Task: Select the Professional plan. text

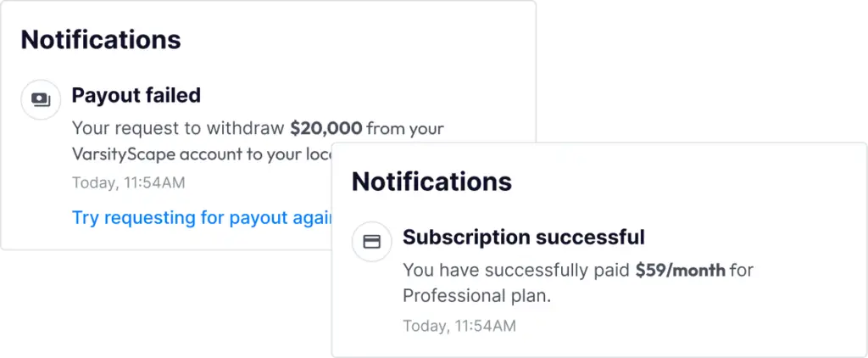Action: (x=476, y=296)
